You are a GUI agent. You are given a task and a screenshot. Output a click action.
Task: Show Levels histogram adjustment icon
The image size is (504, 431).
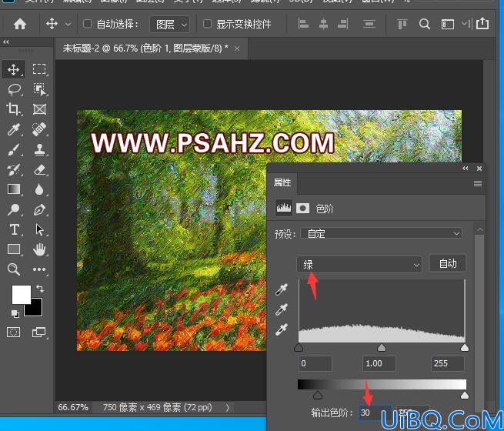pos(284,208)
